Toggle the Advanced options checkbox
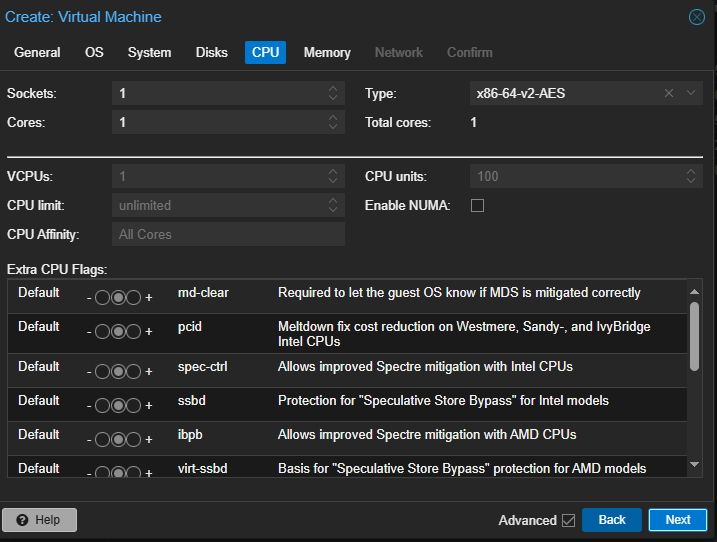Viewport: 717px width, 542px height. [x=568, y=520]
